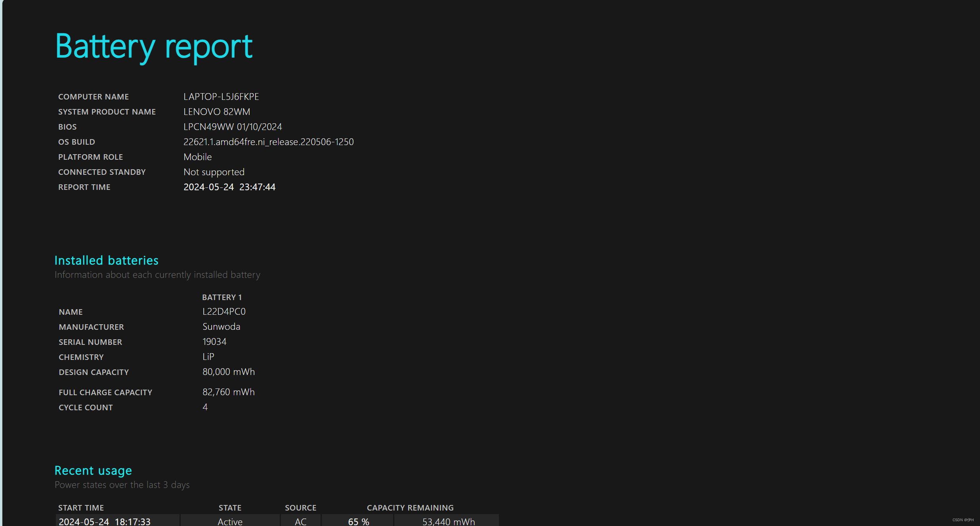
Task: Click the CAPACITY REMAINING column header
Action: coord(410,508)
